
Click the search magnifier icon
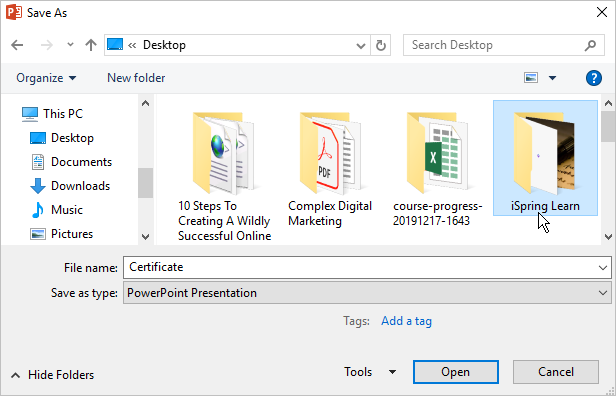(x=590, y=45)
